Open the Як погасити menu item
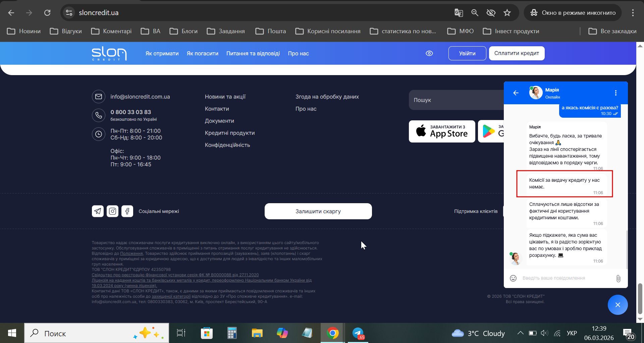 tap(203, 53)
